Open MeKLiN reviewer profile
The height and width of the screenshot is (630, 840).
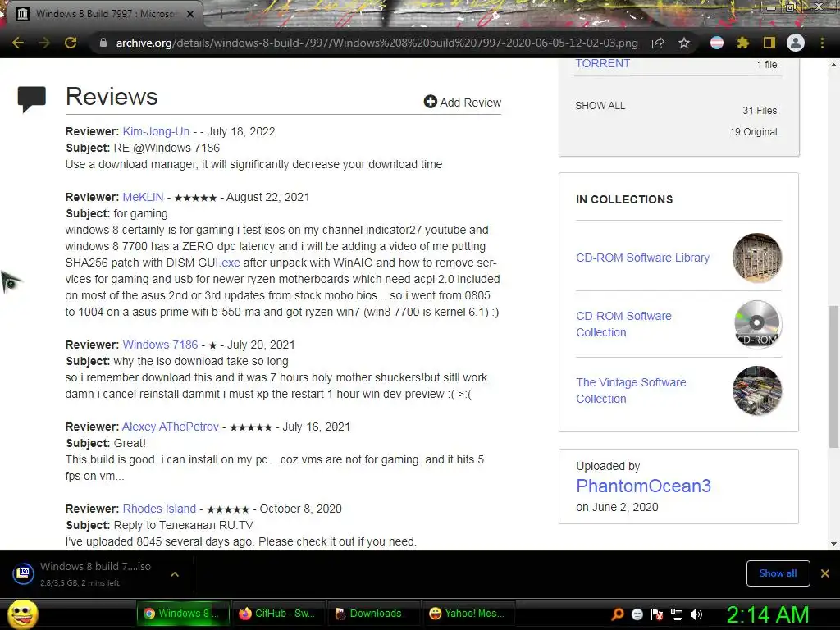[x=143, y=197]
